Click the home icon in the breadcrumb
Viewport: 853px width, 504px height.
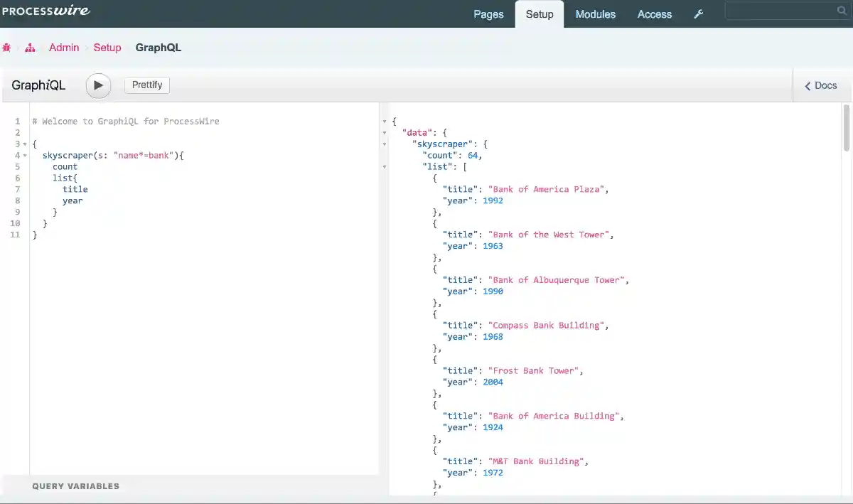[x=7, y=47]
